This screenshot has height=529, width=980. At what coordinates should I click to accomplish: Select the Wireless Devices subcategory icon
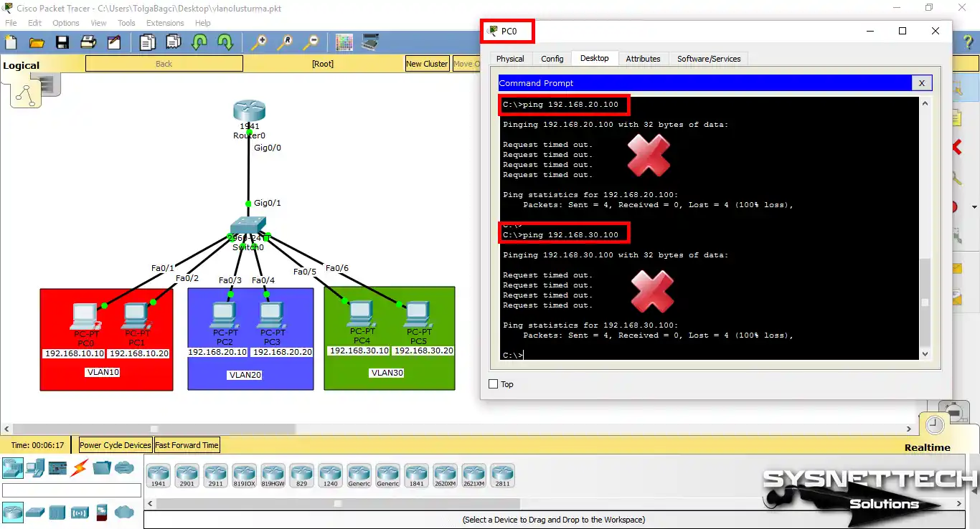coord(80,512)
